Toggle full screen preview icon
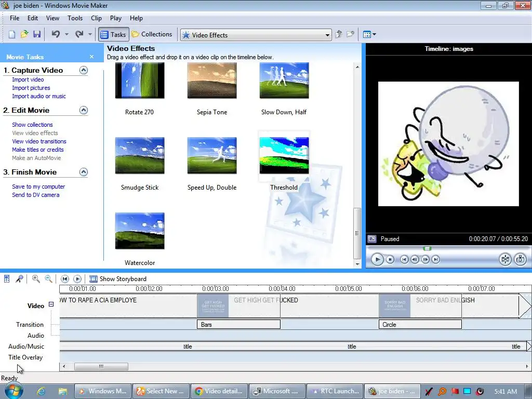Screen dimensions: 532x399 click(372, 239)
